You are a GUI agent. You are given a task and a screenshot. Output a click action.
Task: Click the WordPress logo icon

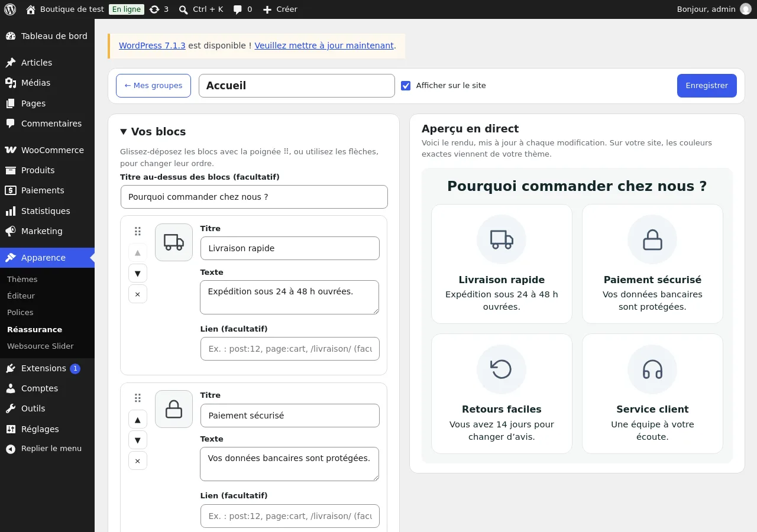pyautogui.click(x=10, y=9)
